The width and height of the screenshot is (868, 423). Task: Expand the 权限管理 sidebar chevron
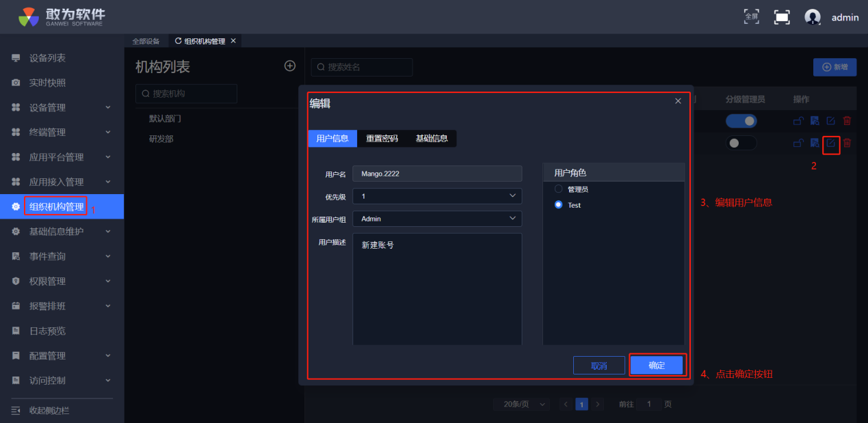tap(108, 281)
